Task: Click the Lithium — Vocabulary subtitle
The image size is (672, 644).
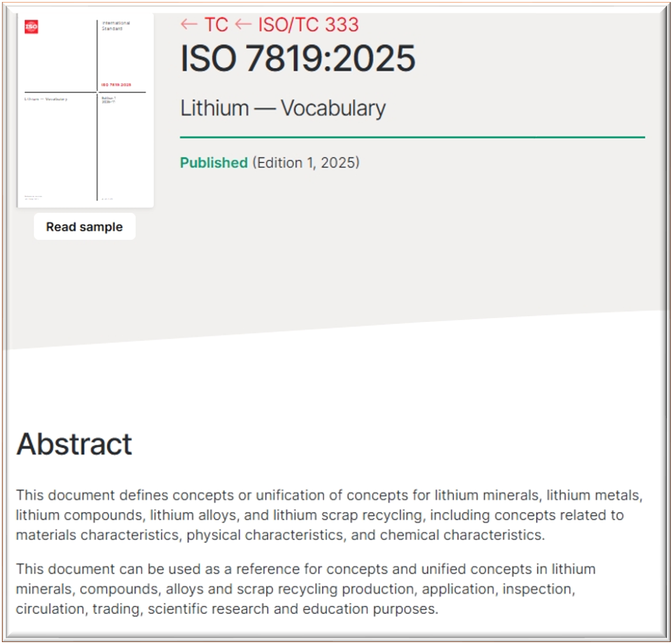Action: coord(282,108)
